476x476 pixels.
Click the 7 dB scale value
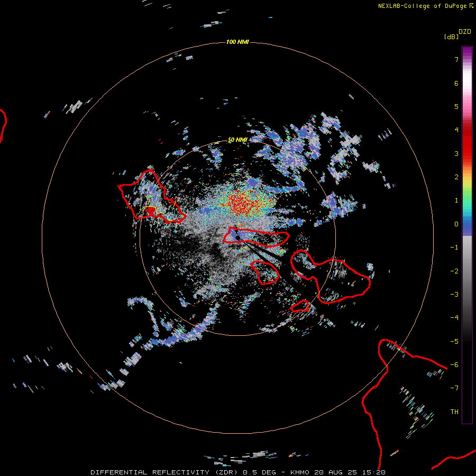point(456,60)
